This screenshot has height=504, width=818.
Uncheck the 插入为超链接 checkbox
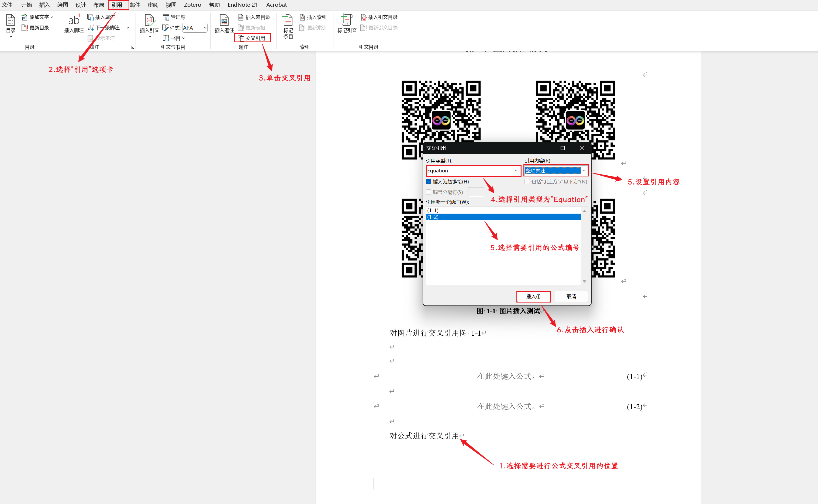pos(429,182)
